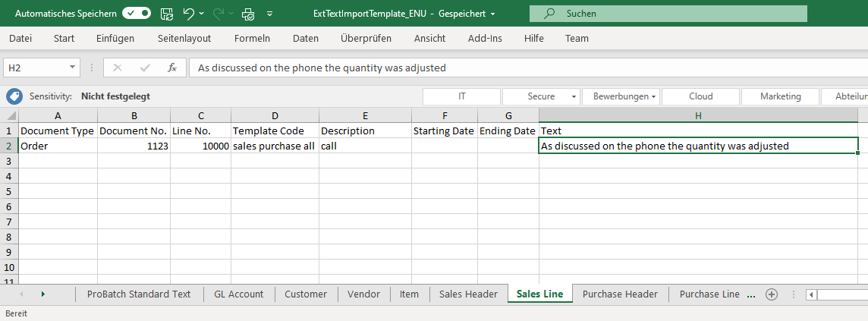Click the Undo arrow icon
Screen dimensions: 868x321
[x=189, y=14]
